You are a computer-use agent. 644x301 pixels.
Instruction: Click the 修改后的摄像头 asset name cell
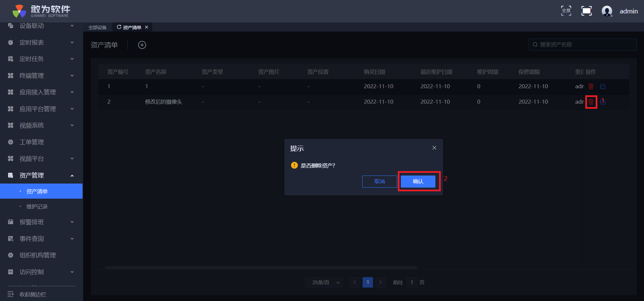(164, 102)
